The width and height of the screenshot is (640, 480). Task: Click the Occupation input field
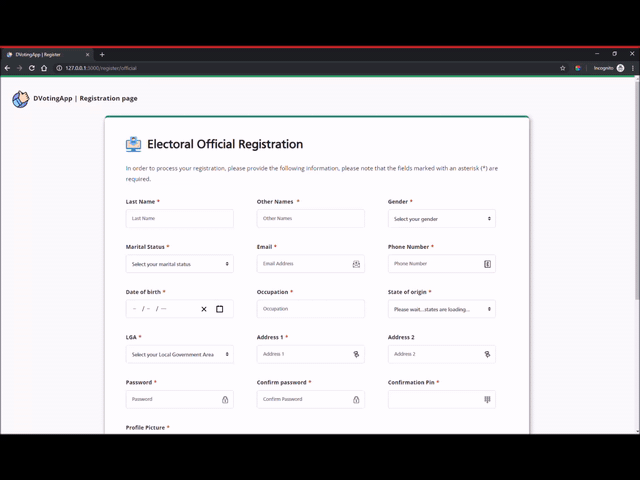click(x=311, y=309)
